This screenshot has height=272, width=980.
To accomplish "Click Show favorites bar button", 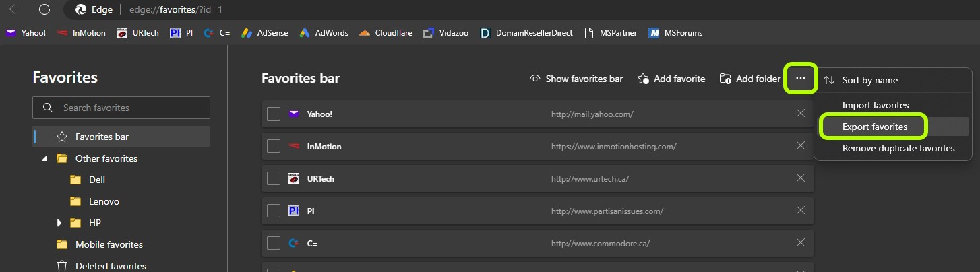I will point(576,79).
